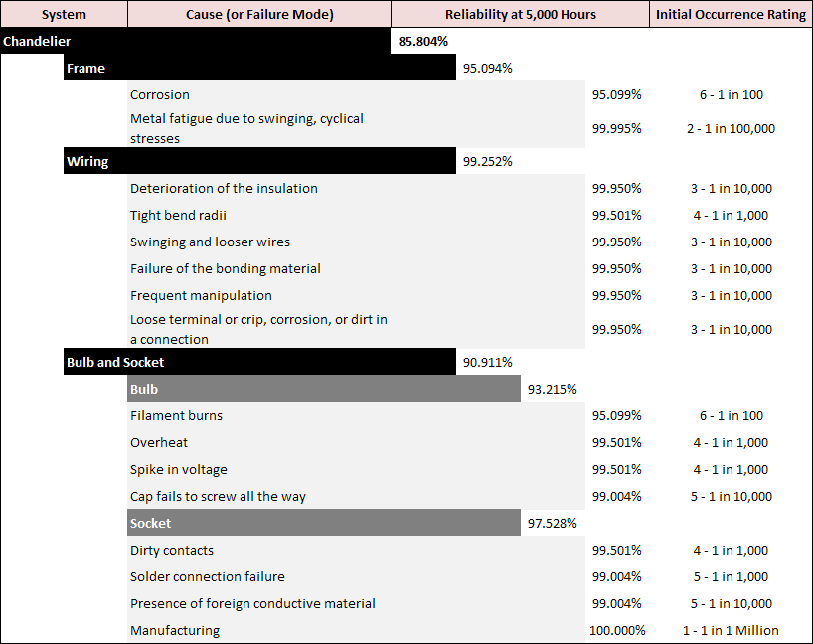Click Cap fails 5 - 1 in 10,000 rating
Viewport: 813px width, 644px height.
point(732,497)
